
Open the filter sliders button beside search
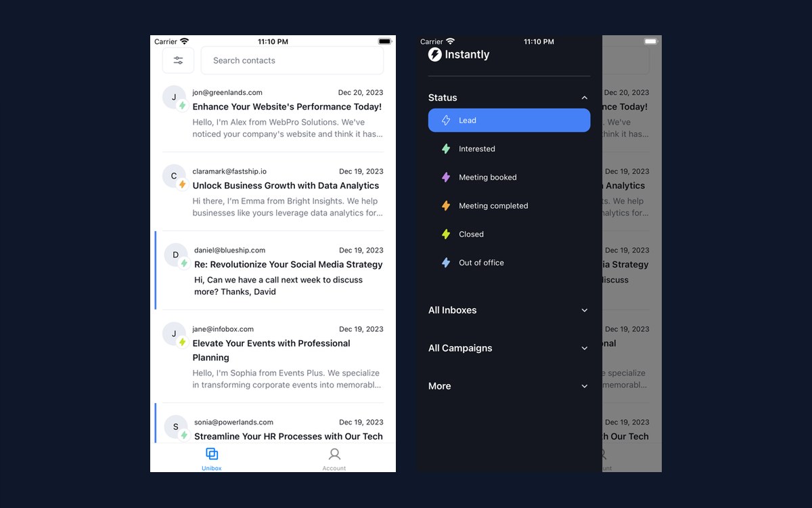tap(178, 60)
